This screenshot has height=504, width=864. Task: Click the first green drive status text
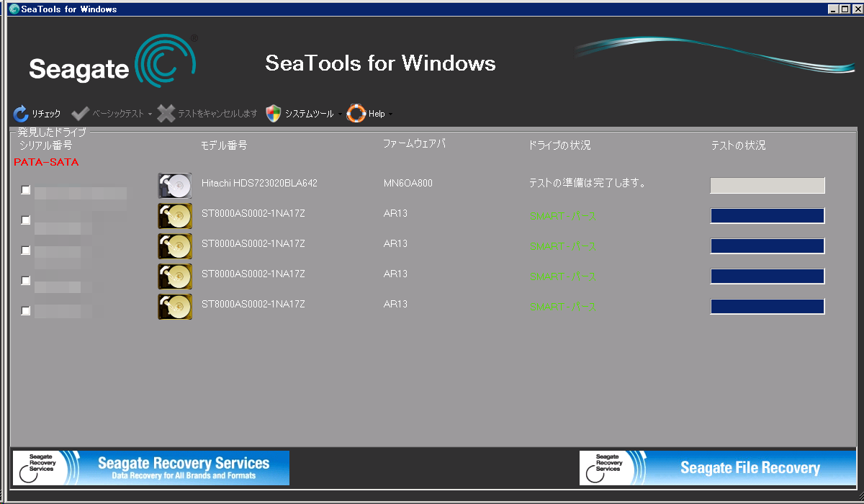click(x=563, y=215)
